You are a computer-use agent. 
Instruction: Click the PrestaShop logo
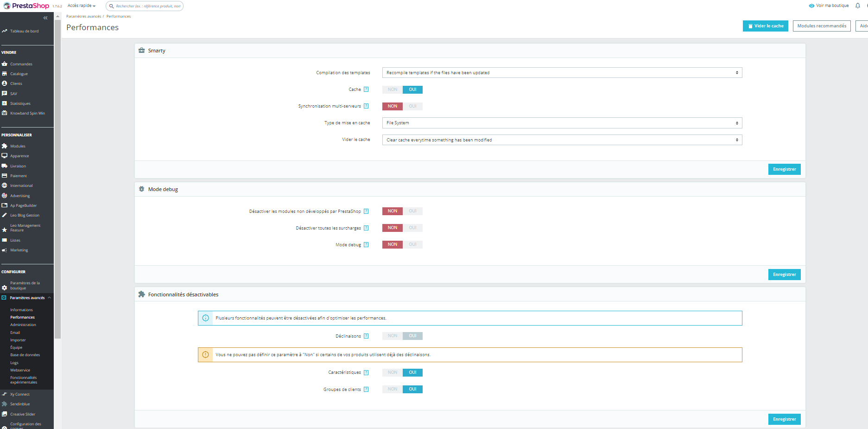pyautogui.click(x=26, y=6)
